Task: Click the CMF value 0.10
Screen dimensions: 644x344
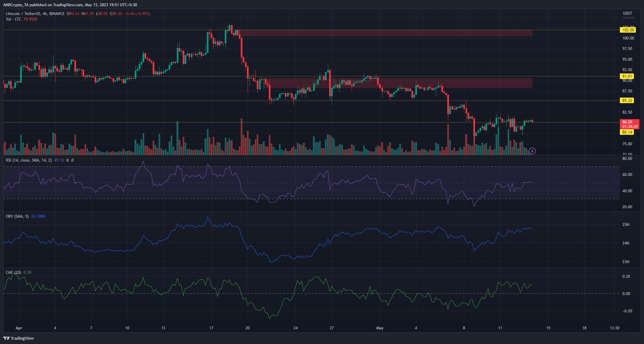Action: click(x=27, y=273)
